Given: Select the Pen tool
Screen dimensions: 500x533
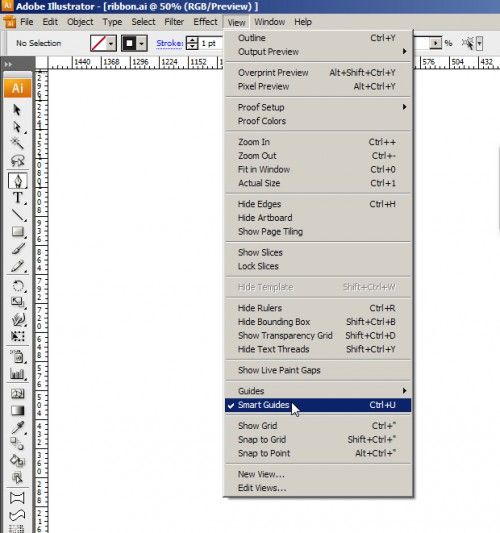Looking at the screenshot, I should (17, 180).
